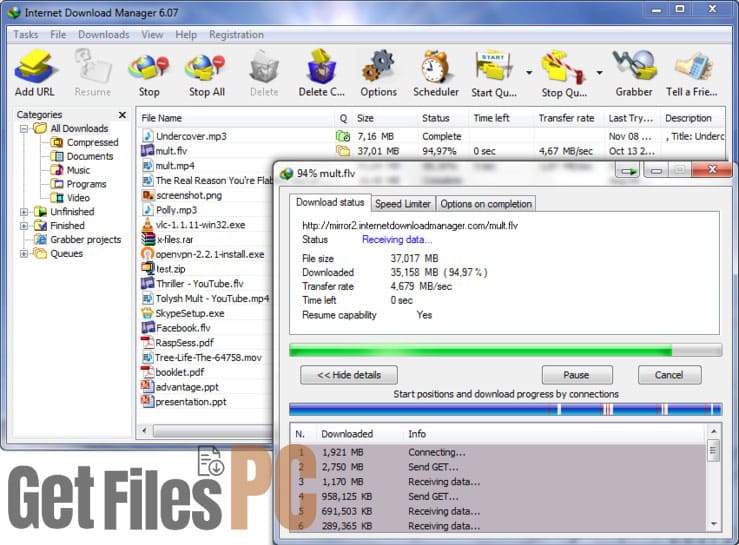Click the connections list scroll up arrow
The height and width of the screenshot is (545, 739).
coord(714,431)
